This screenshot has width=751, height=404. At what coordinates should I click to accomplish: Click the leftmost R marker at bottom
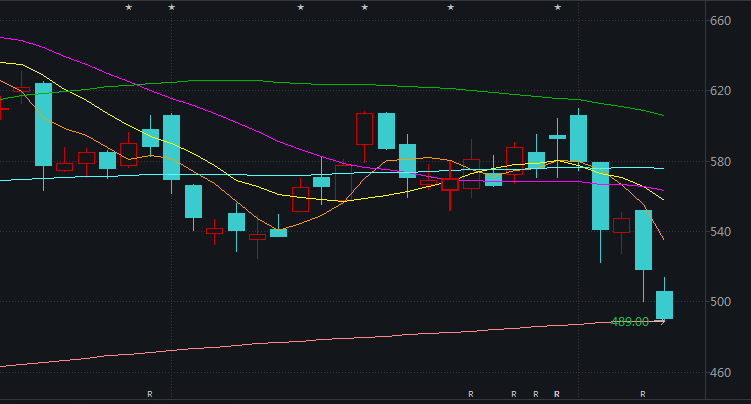point(150,394)
